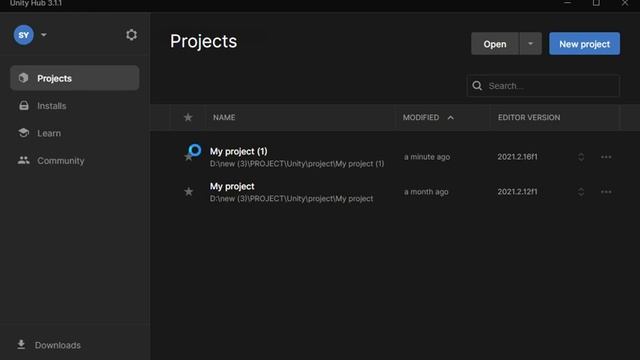The width and height of the screenshot is (640, 360).
Task: Click the search magnifier icon
Action: 477,86
